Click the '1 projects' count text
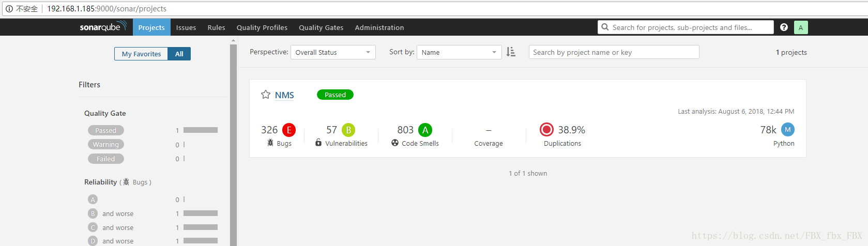 click(791, 52)
